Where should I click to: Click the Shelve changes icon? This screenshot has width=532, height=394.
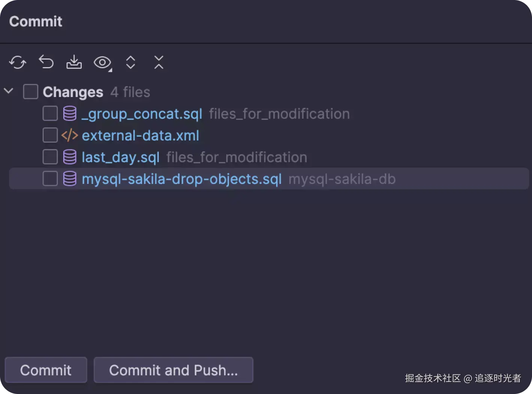(x=74, y=62)
